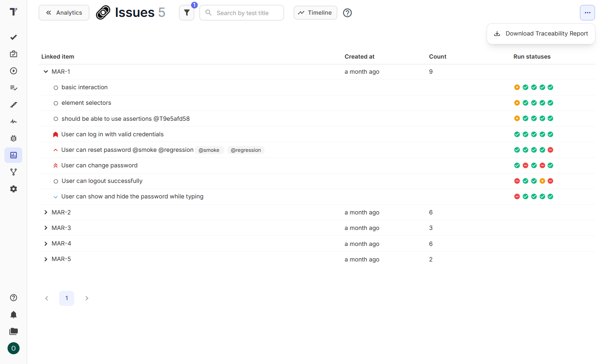This screenshot has width=607, height=364.
Task: Go to the previous page arrow
Action: coord(47,298)
